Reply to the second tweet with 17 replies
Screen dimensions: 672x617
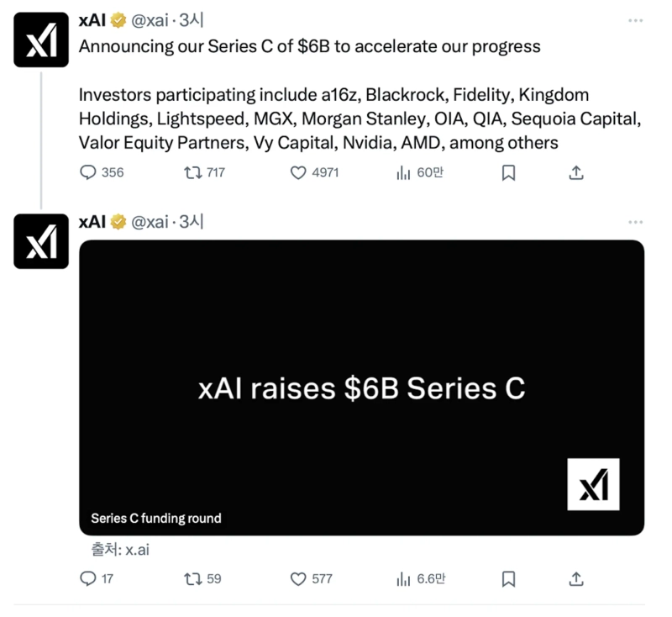click(x=89, y=578)
